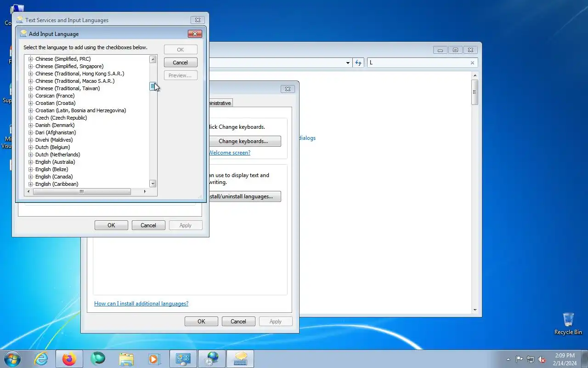Click the vertical scrollbar thumb in language list

tap(153, 86)
